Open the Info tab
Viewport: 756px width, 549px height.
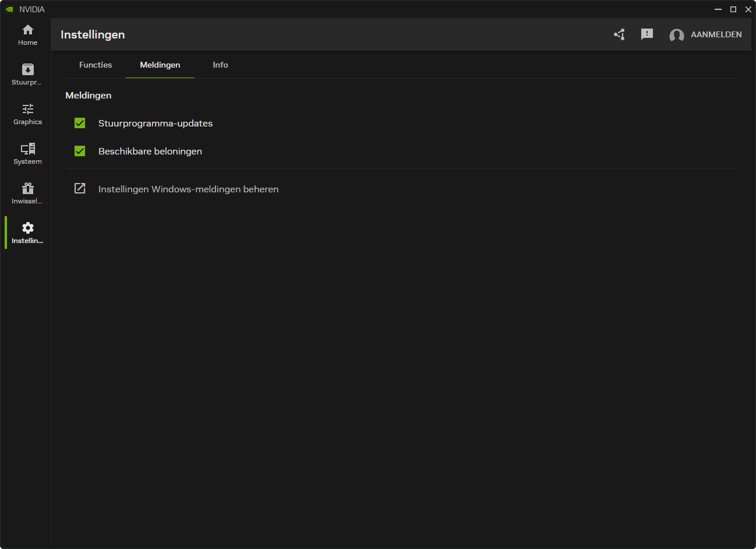220,65
